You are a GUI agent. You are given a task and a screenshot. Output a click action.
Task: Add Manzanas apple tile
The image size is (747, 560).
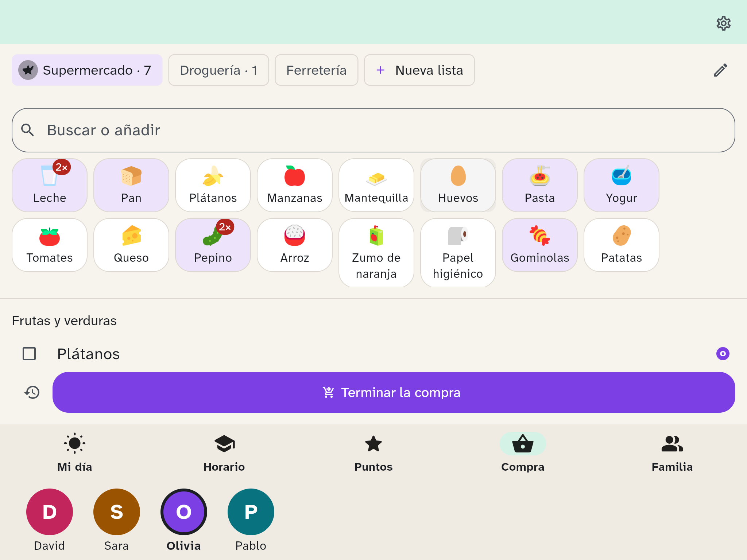(x=295, y=185)
